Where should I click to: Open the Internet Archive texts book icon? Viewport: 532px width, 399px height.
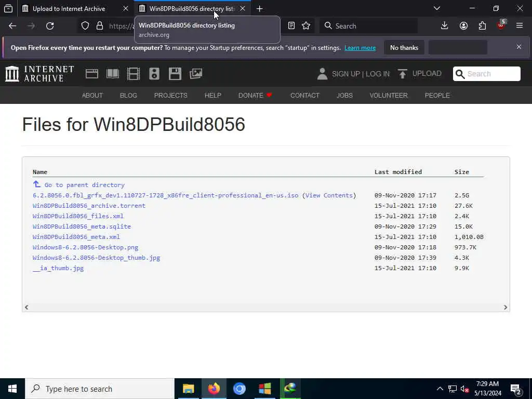coord(113,74)
